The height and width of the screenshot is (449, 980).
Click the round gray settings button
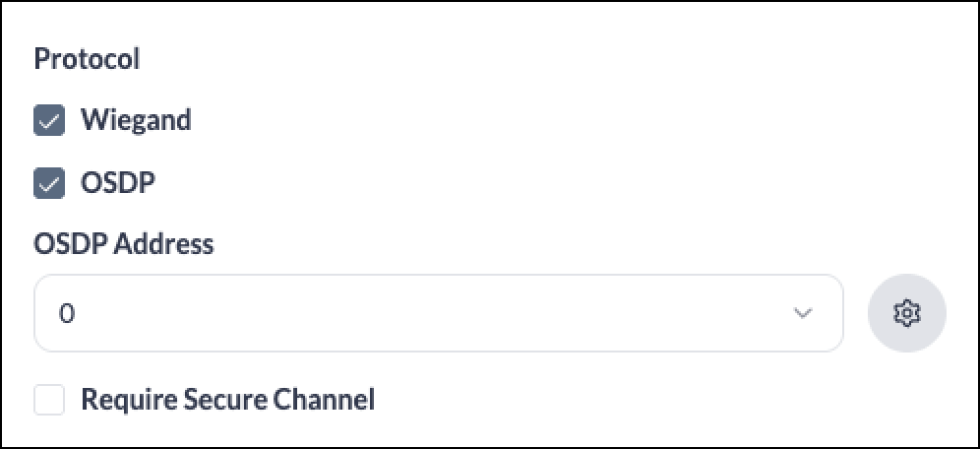[907, 313]
